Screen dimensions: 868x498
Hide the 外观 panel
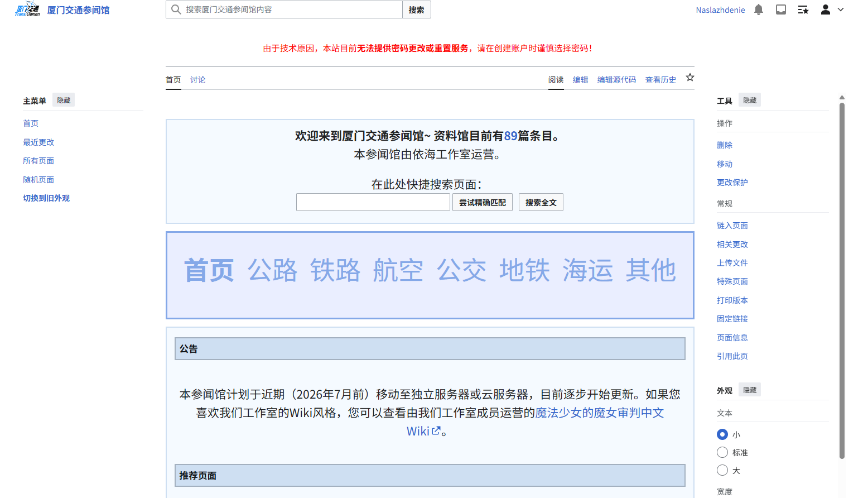click(x=749, y=389)
